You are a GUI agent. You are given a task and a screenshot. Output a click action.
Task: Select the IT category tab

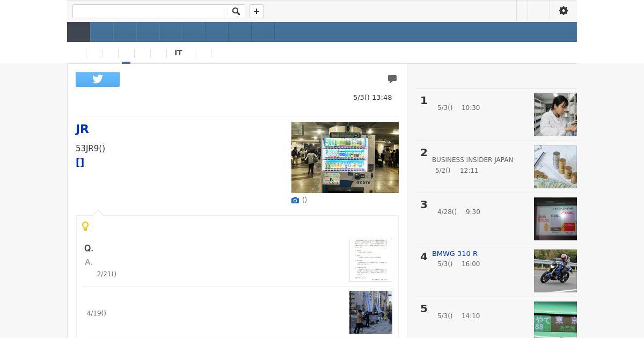click(178, 53)
